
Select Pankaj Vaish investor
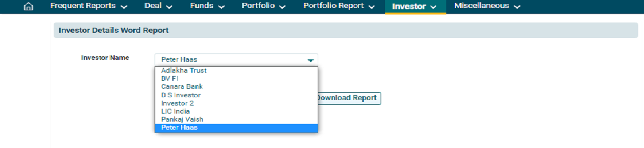click(182, 119)
